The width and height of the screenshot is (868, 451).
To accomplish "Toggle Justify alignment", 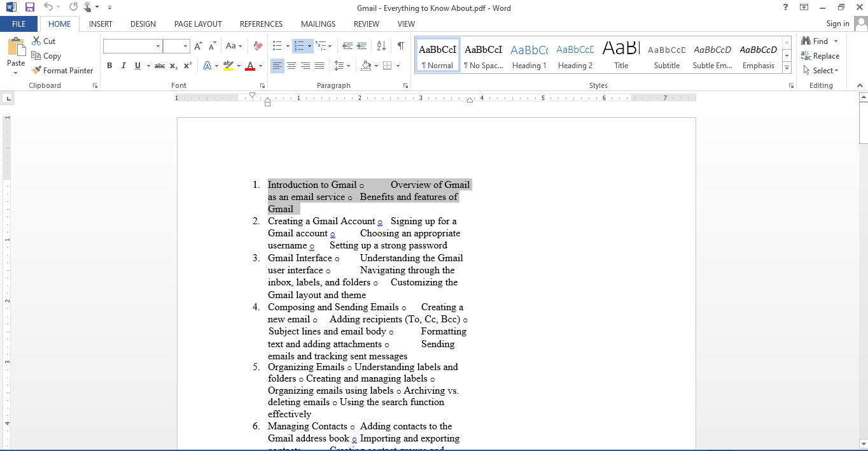I will click(319, 66).
